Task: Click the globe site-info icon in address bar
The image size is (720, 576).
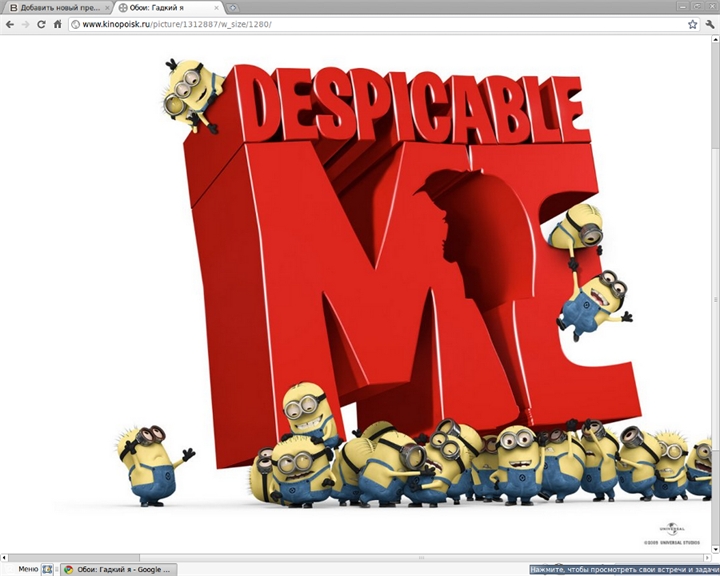Action: coord(76,24)
